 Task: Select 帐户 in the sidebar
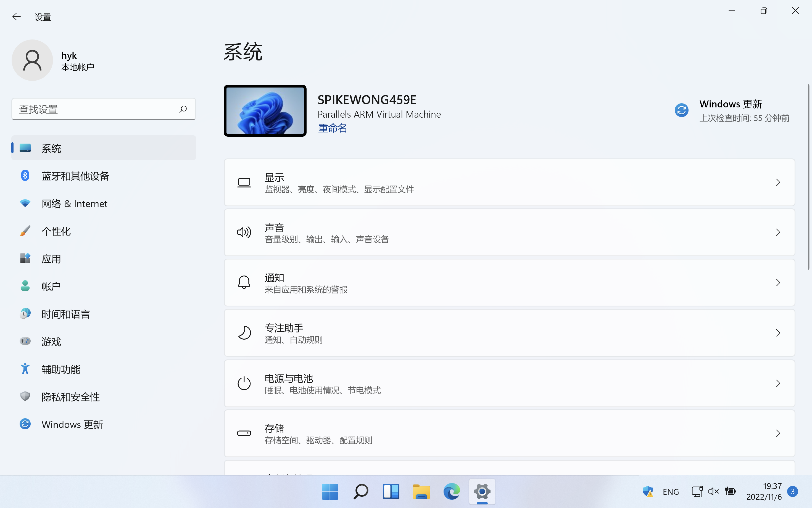tap(104, 286)
